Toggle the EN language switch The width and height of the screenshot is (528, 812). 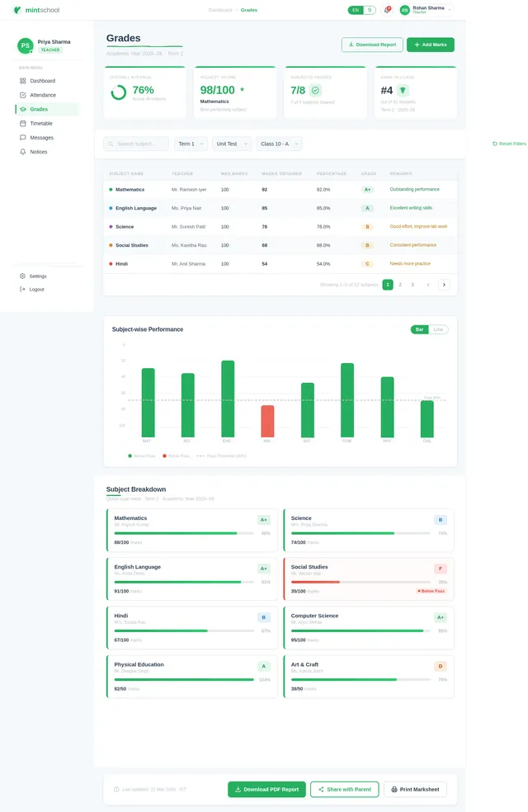356,10
